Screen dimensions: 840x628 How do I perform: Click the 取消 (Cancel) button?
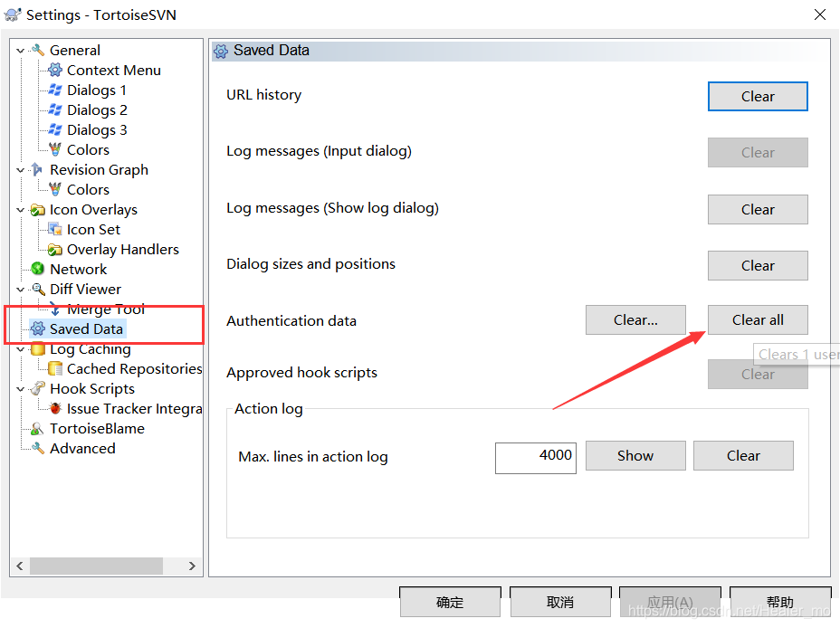click(x=560, y=603)
